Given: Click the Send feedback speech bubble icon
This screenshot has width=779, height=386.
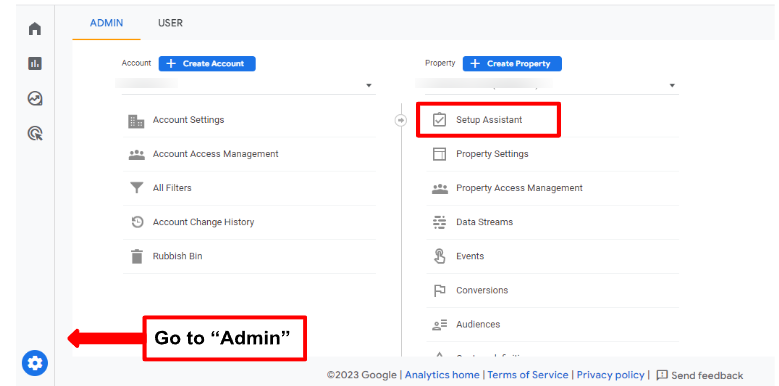Looking at the screenshot, I should click(x=662, y=375).
